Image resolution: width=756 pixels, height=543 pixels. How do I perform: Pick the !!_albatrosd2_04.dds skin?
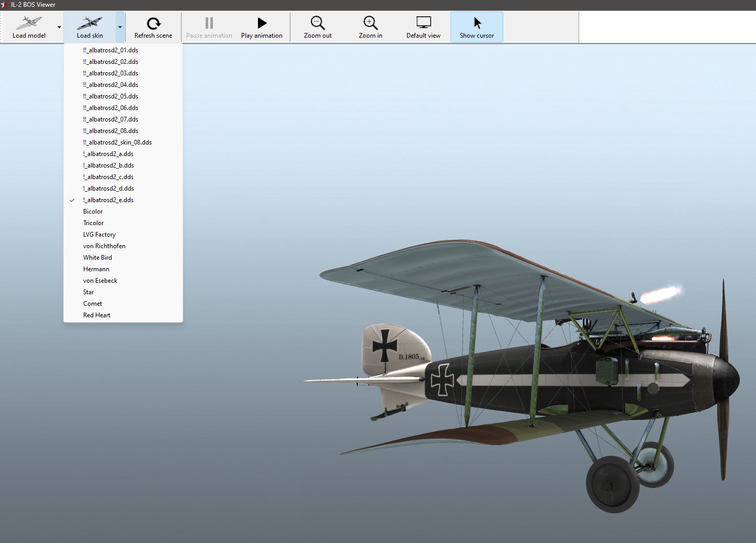point(123,85)
